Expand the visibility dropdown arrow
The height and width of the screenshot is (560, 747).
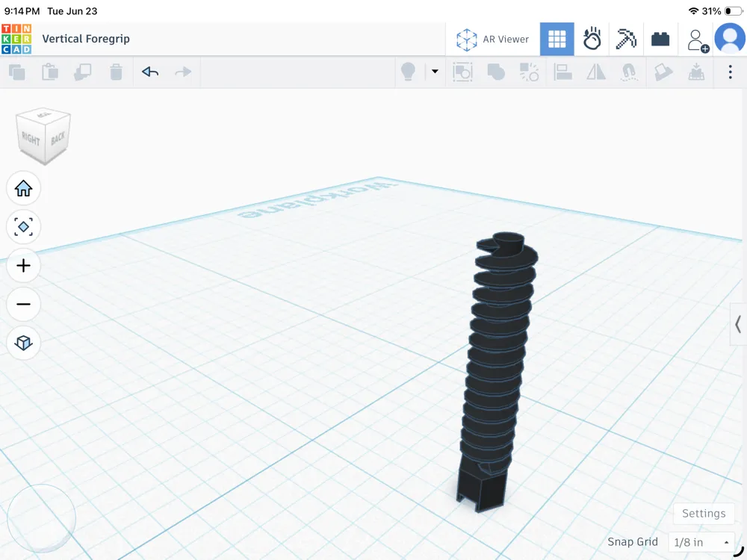click(x=435, y=72)
